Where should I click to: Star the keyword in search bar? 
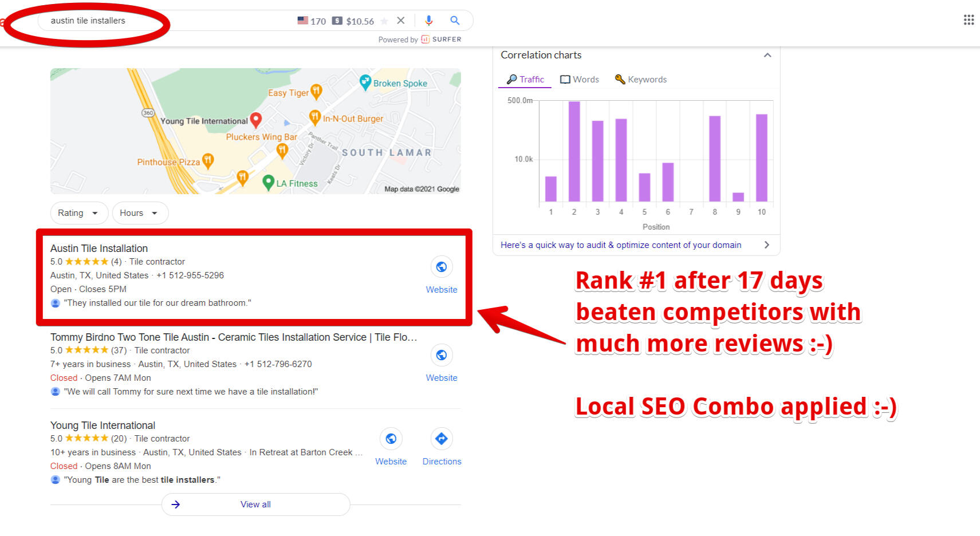[384, 21]
